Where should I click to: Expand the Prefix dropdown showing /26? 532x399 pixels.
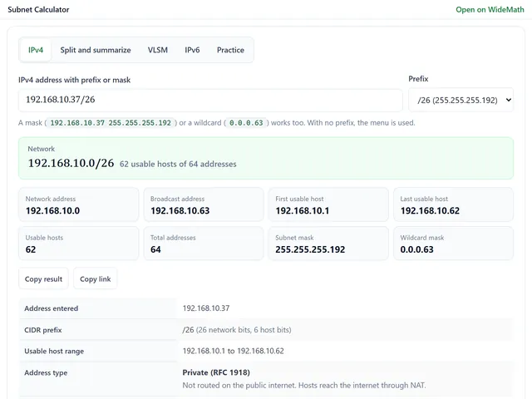point(461,100)
